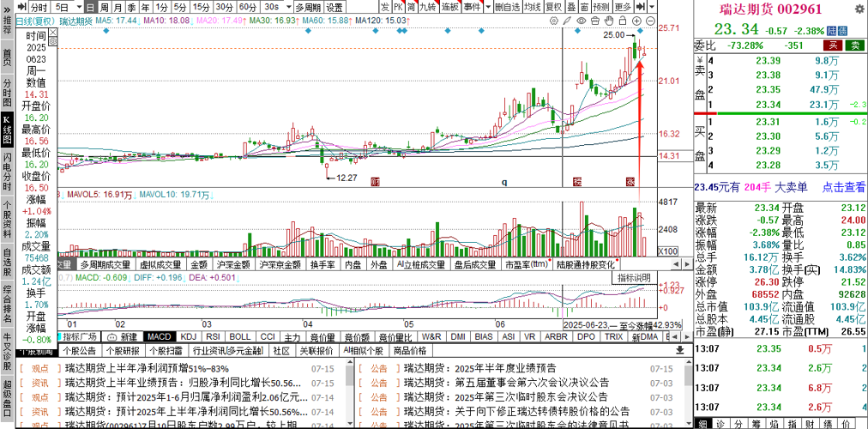Screen dimensions: 868x429
Task: Click 删自选 to remove from watchlist
Action: [507, 7]
